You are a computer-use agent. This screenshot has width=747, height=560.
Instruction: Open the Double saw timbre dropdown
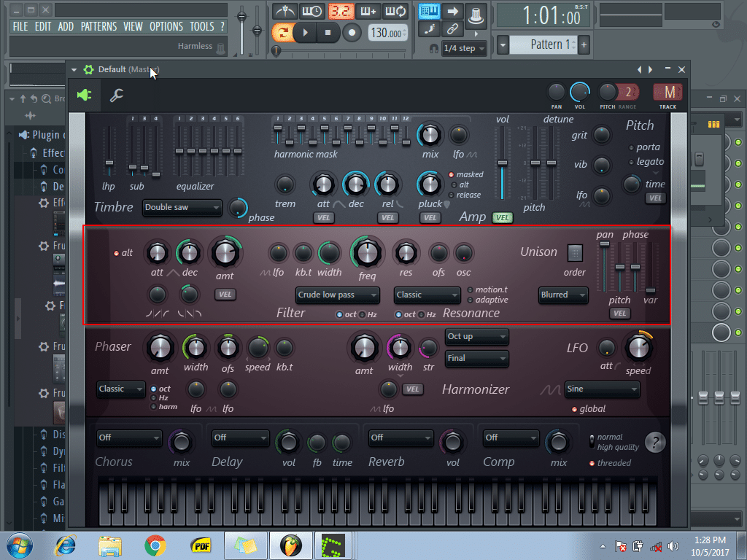pos(182,208)
